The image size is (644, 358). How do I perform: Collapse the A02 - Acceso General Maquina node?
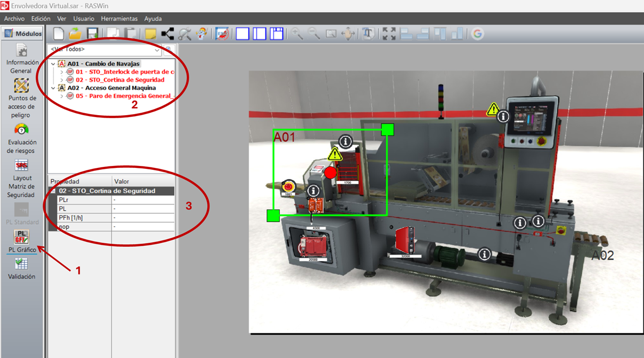click(53, 88)
